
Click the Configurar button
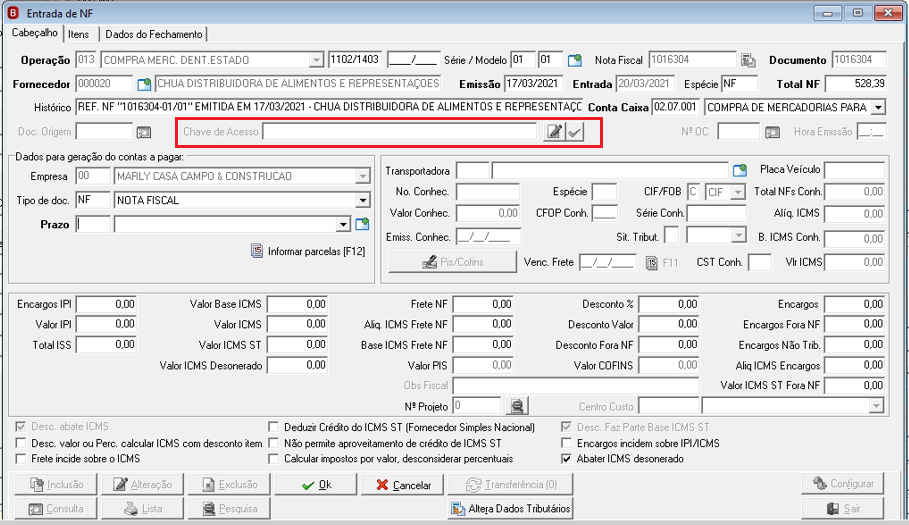point(843,483)
